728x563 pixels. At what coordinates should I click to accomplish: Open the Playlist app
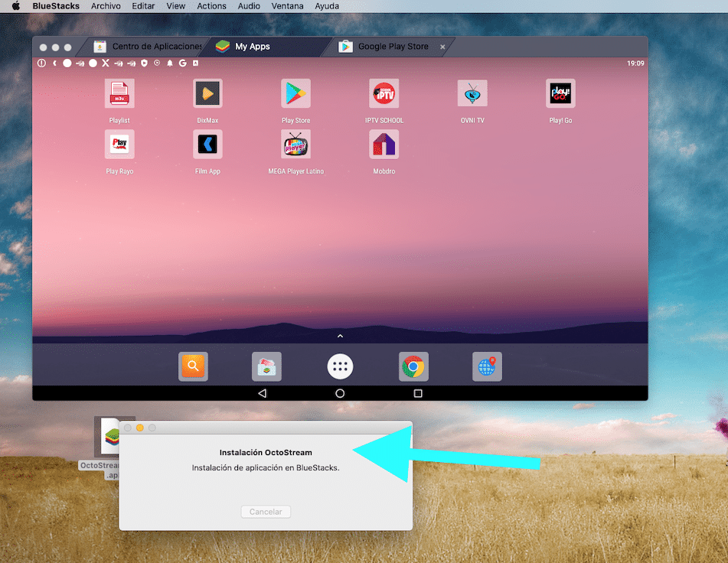119,93
